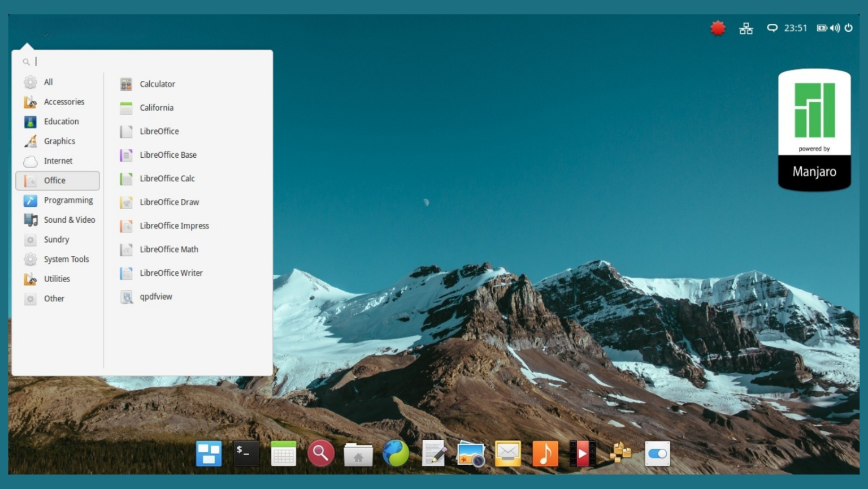Image resolution: width=868 pixels, height=489 pixels.
Task: Open the power session menu
Action: [x=848, y=28]
